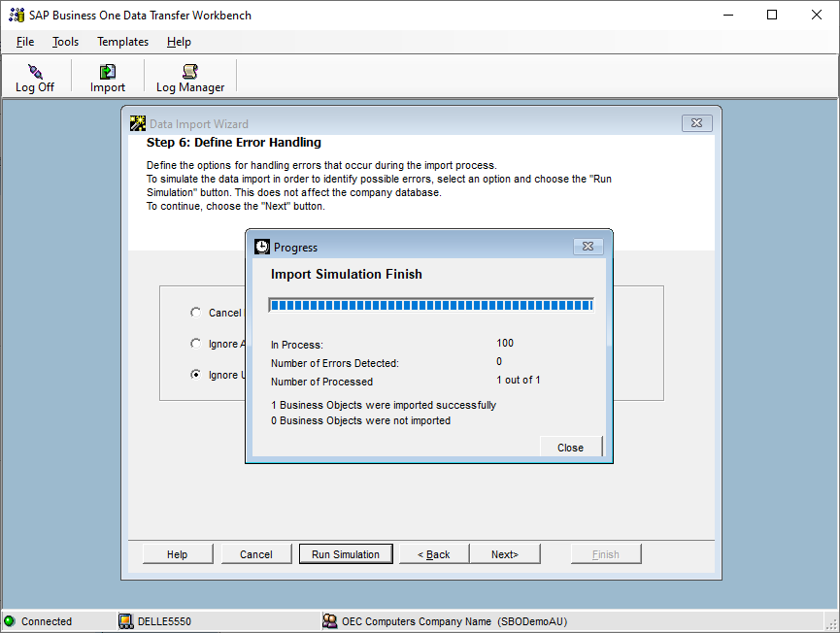The image size is (840, 633).
Task: Click the import simulation progress bar
Action: coord(431,305)
